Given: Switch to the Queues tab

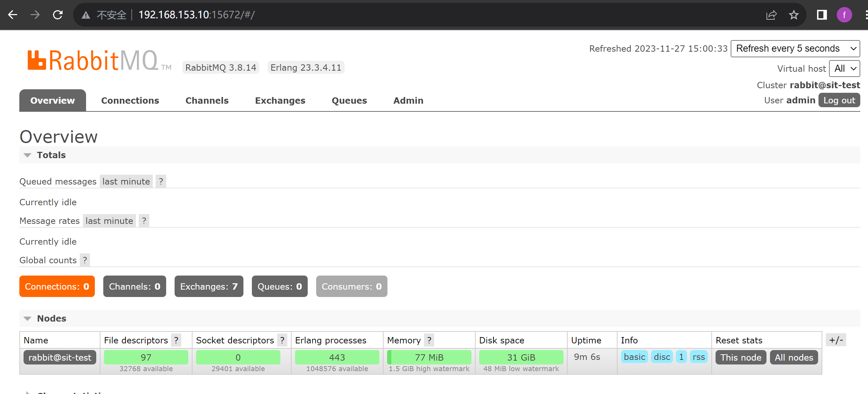Looking at the screenshot, I should [349, 101].
